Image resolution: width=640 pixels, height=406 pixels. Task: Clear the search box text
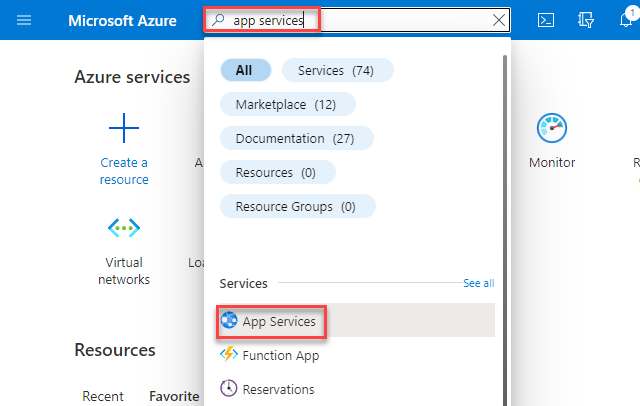click(499, 20)
